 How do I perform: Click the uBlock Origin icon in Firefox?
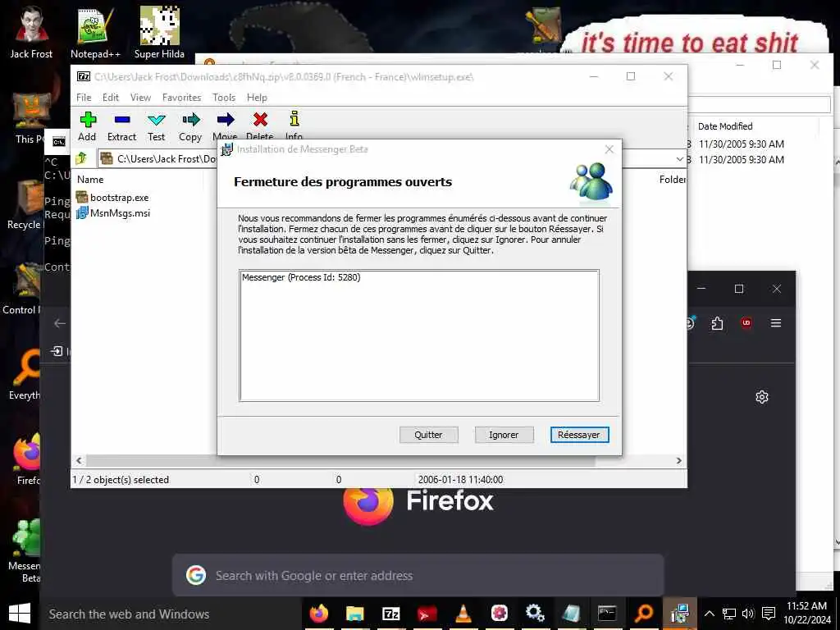[x=746, y=323]
